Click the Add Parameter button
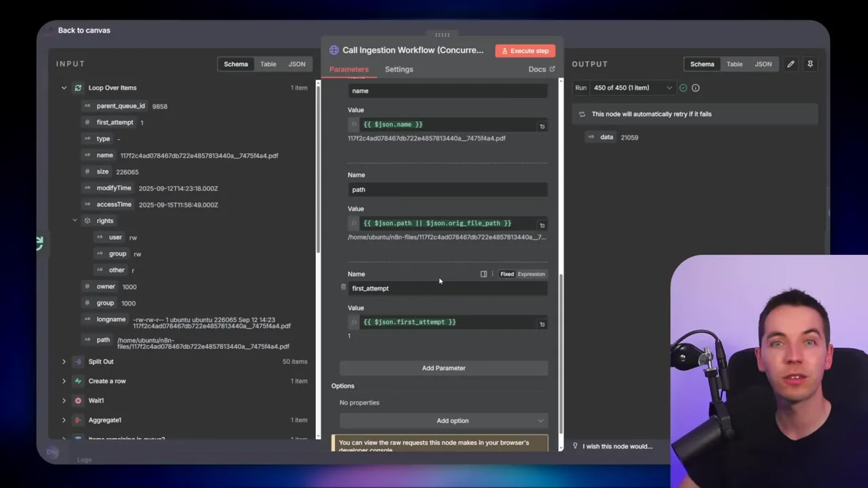The image size is (868, 488). 443,368
